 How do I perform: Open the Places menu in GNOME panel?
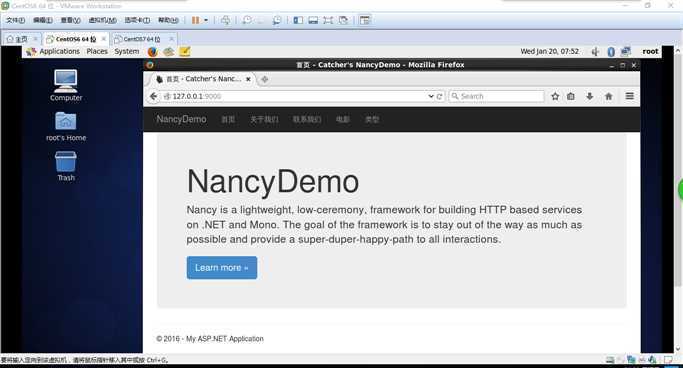[x=97, y=51]
